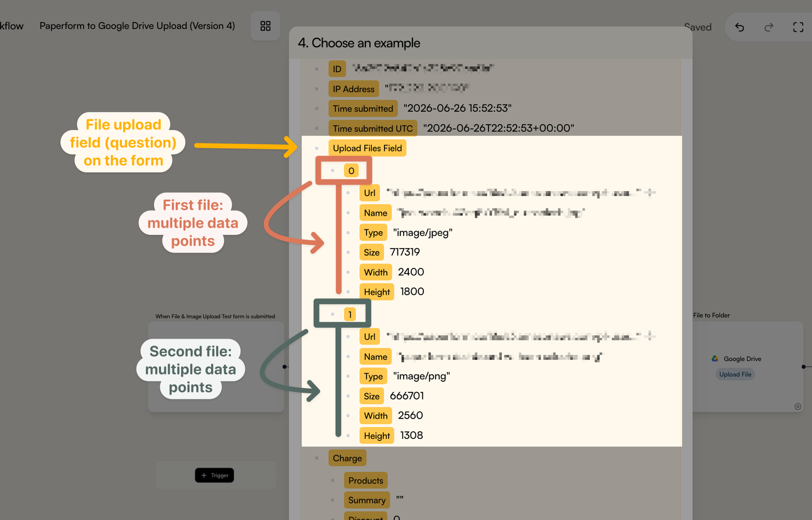Click the workflow title Paperform to Google Drive Upload
This screenshot has width=812, height=520.
[137, 26]
